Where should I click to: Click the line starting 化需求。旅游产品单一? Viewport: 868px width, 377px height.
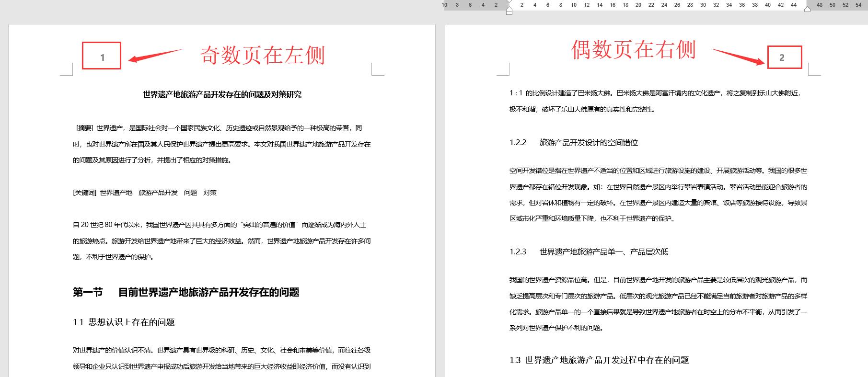[658, 312]
